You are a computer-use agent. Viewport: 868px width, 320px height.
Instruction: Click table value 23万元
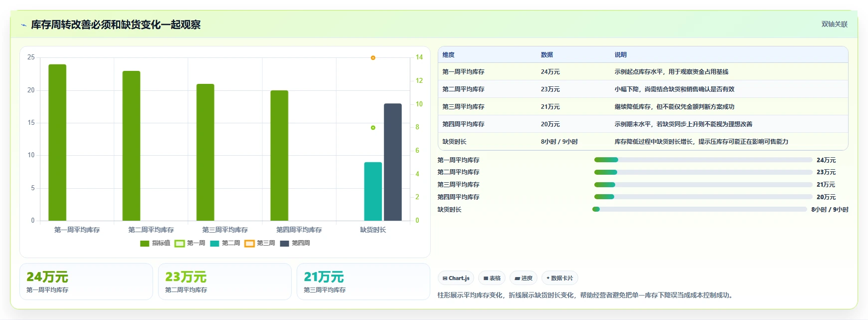click(x=550, y=89)
